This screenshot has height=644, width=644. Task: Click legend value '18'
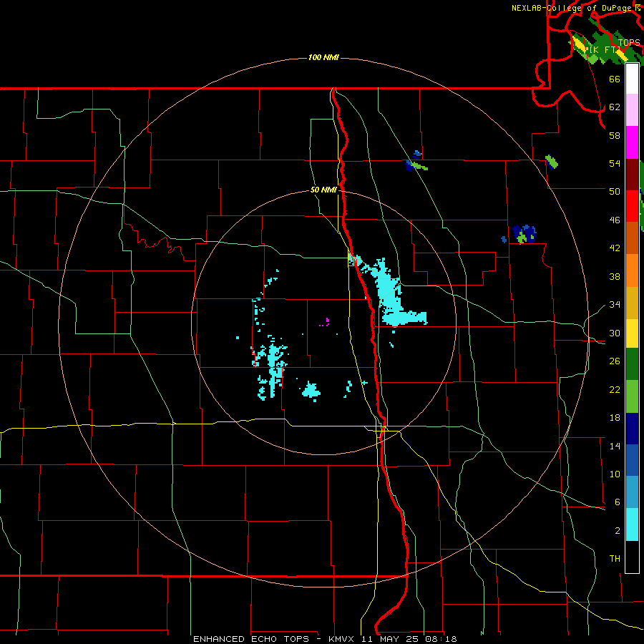pos(615,418)
